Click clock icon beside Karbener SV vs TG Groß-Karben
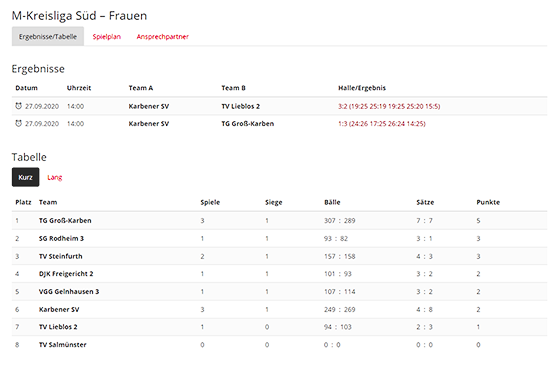The image size is (560, 365). (x=19, y=123)
